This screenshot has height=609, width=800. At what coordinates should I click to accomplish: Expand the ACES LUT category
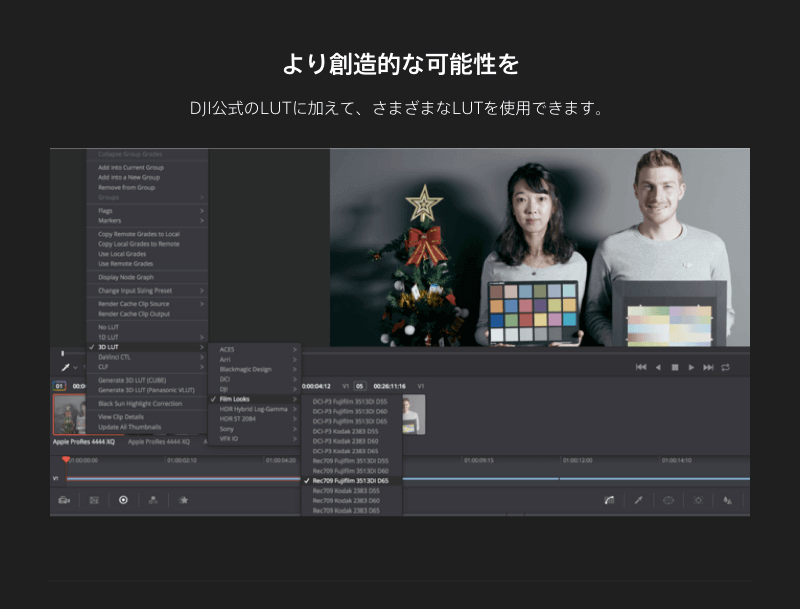255,349
